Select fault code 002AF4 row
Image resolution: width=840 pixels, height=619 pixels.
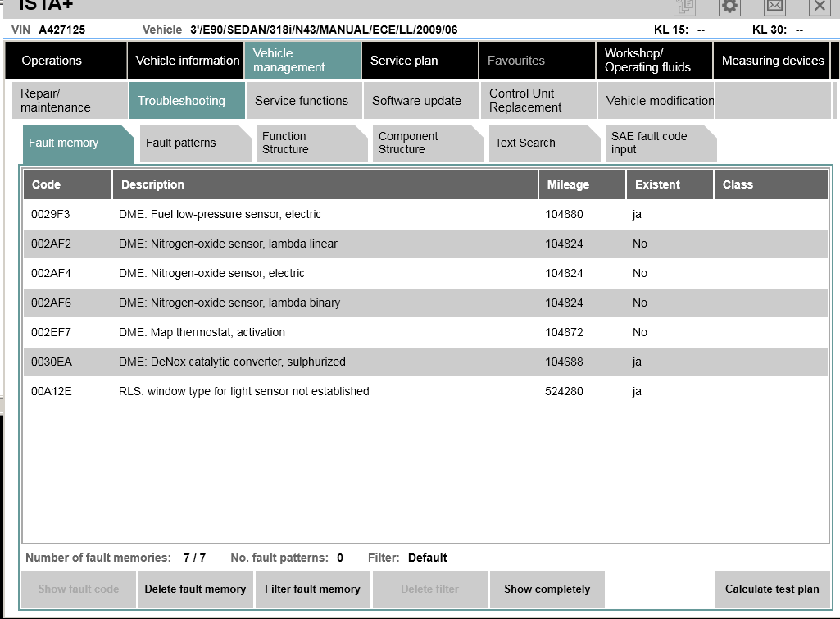pyautogui.click(x=426, y=273)
